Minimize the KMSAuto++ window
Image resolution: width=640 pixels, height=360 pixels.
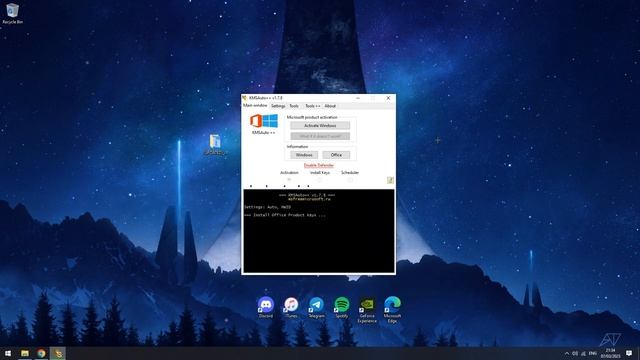tap(358, 98)
